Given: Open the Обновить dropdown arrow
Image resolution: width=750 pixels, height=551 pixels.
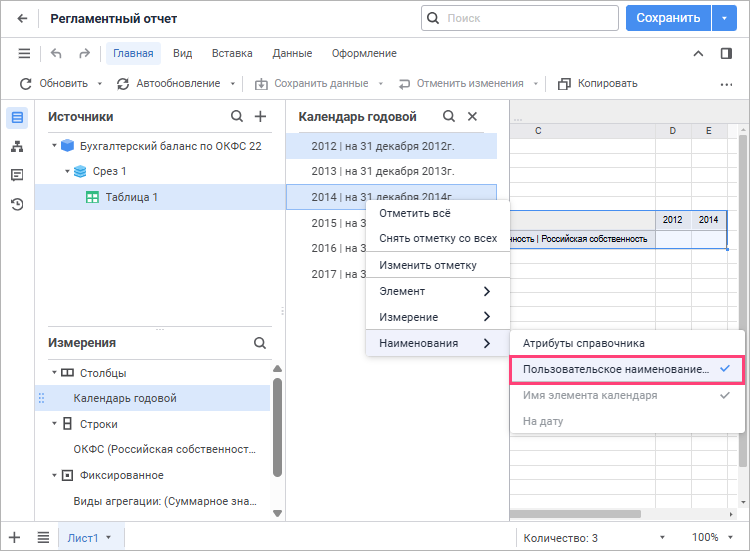Looking at the screenshot, I should coord(99,84).
